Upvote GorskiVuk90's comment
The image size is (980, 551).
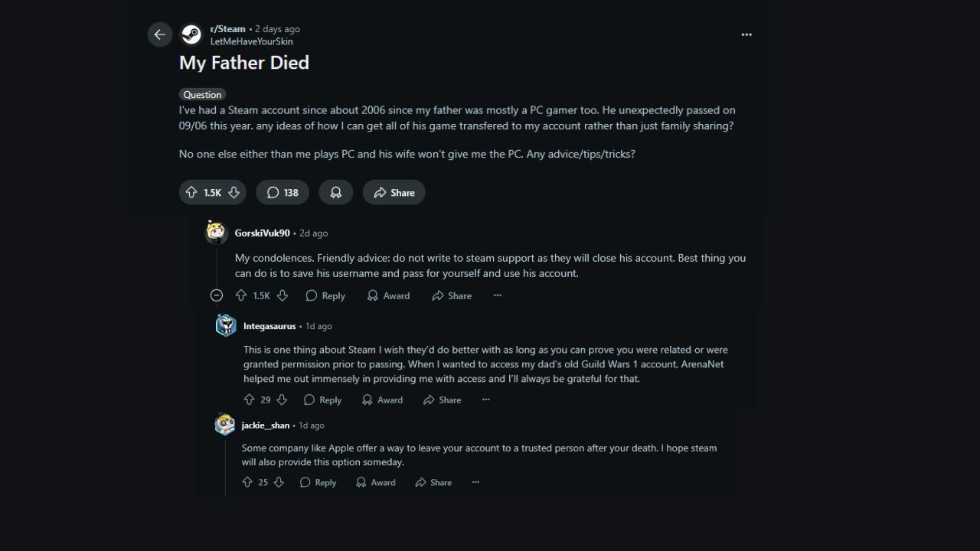(241, 295)
